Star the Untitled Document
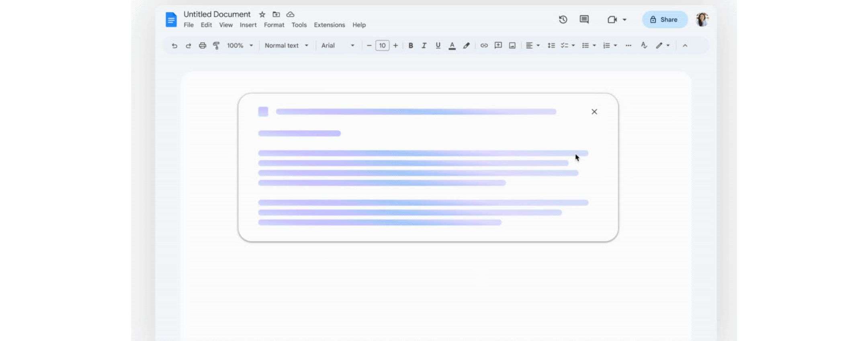868x341 pixels. 262,14
